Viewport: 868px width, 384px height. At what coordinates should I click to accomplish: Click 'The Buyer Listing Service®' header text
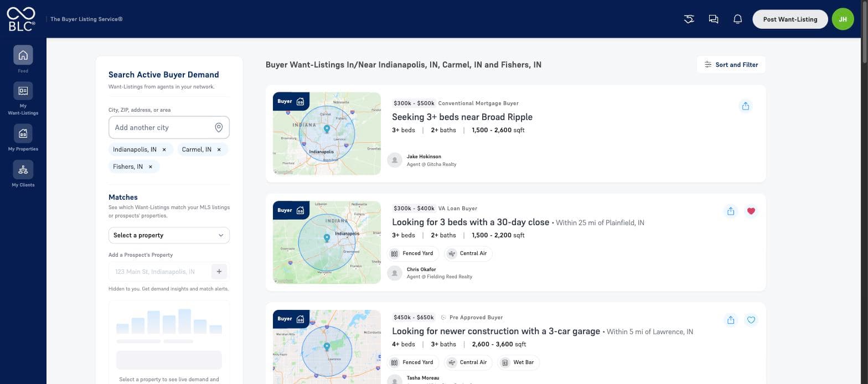click(x=86, y=19)
